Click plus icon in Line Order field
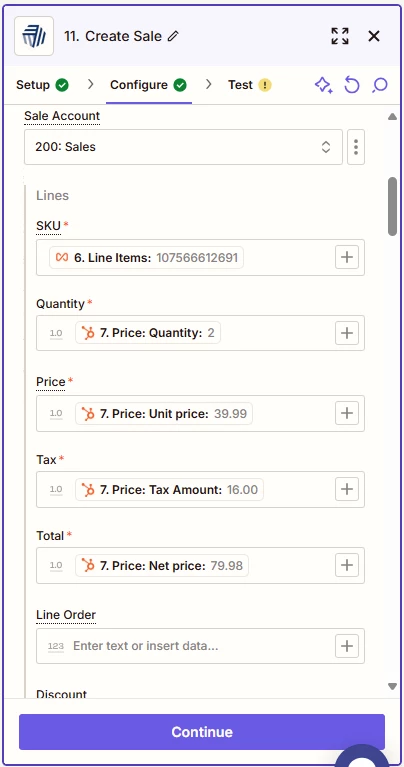Image resolution: width=404 pixels, height=767 pixels. pos(347,646)
